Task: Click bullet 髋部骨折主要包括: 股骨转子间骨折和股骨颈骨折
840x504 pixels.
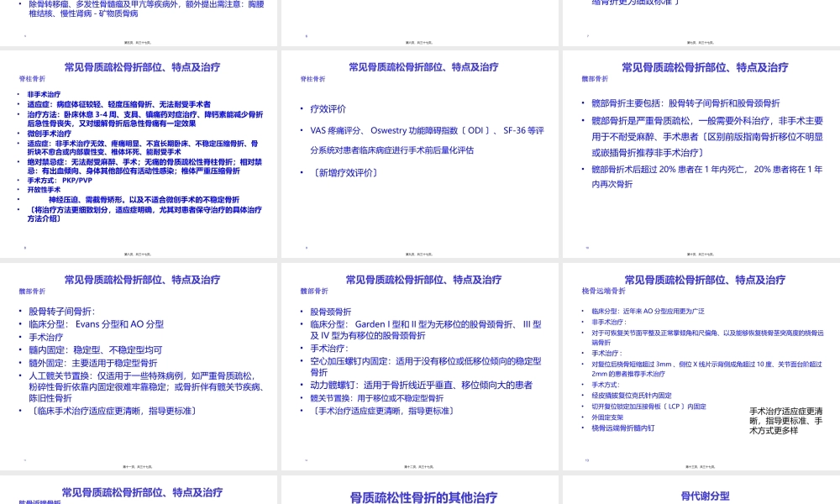Action: pyautogui.click(x=685, y=102)
